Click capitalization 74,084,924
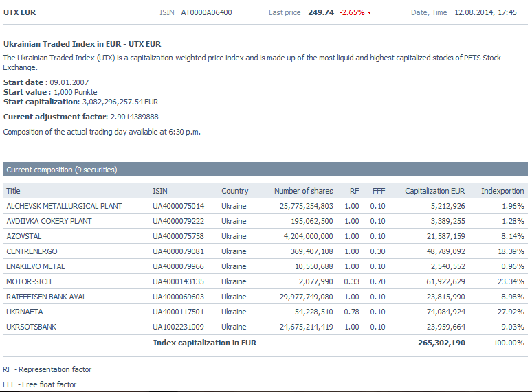Image resolution: width=532 pixels, height=392 pixels. click(x=446, y=312)
